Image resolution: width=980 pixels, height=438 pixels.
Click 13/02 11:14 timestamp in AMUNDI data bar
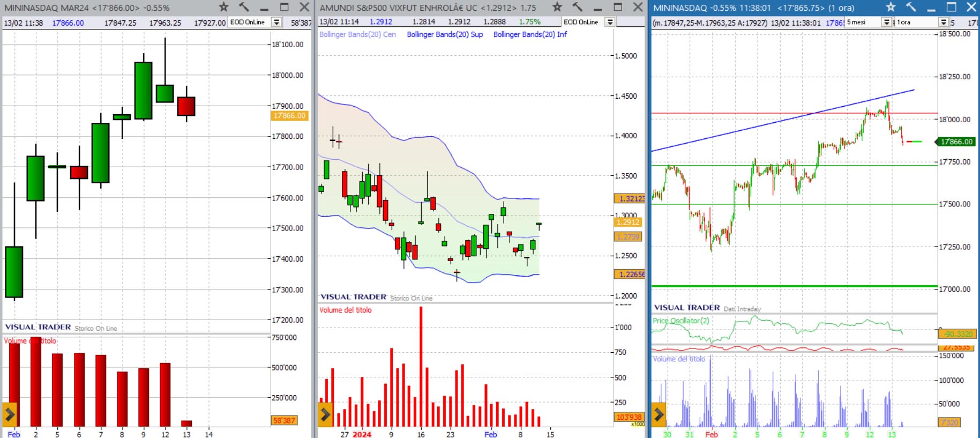click(x=339, y=22)
